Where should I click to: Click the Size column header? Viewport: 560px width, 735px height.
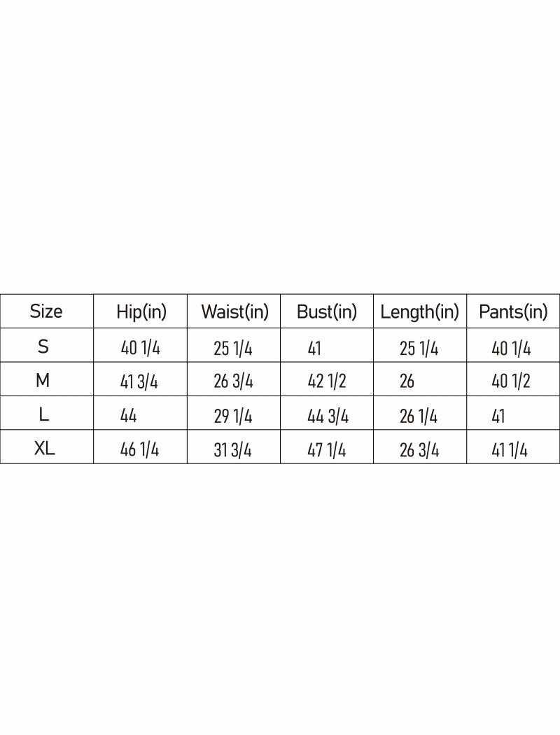46,311
